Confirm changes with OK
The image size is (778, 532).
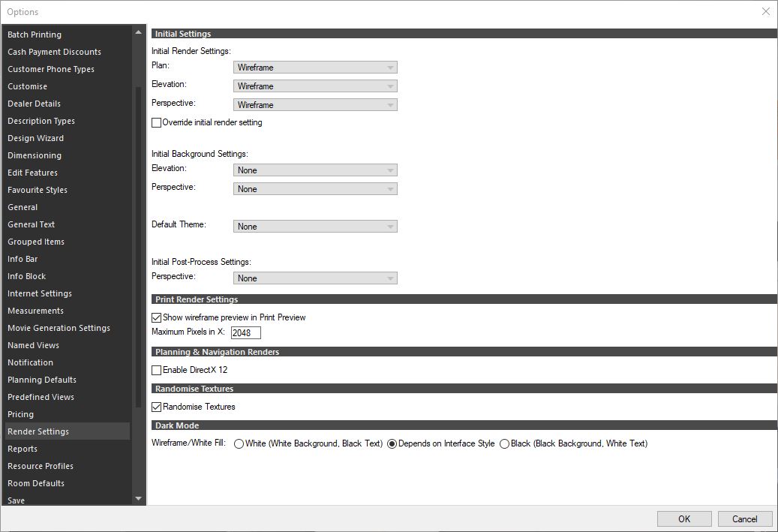coord(683,518)
